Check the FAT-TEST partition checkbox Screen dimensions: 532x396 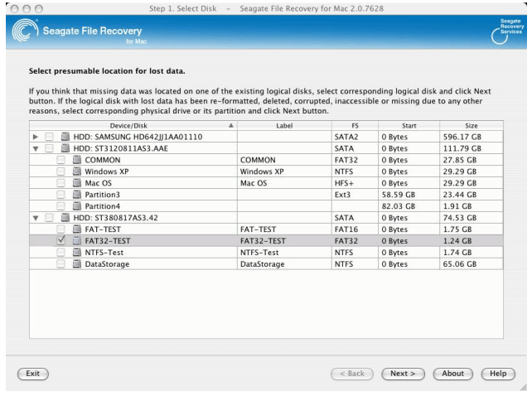pyautogui.click(x=60, y=229)
